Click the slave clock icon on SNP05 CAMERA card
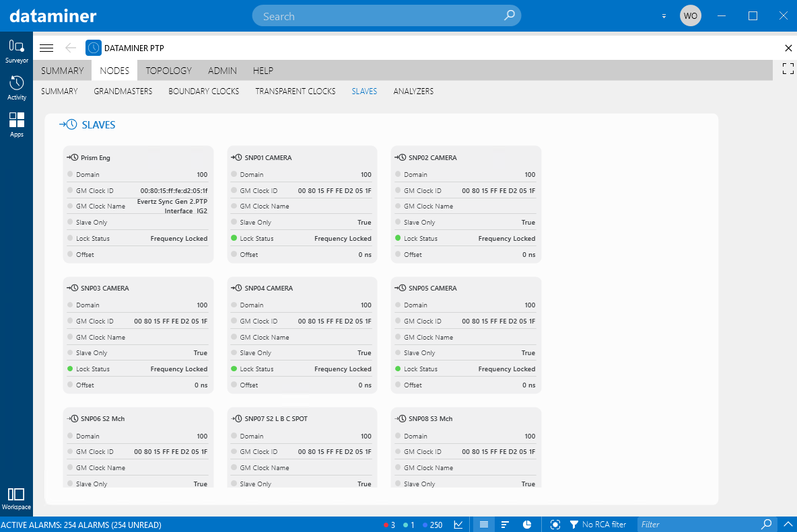This screenshot has width=797, height=532. pos(401,288)
